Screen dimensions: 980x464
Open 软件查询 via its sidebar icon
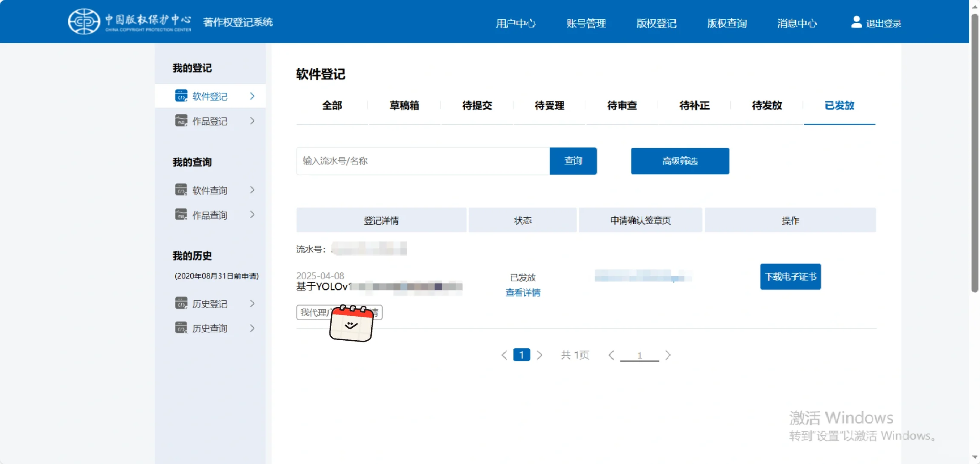point(181,189)
